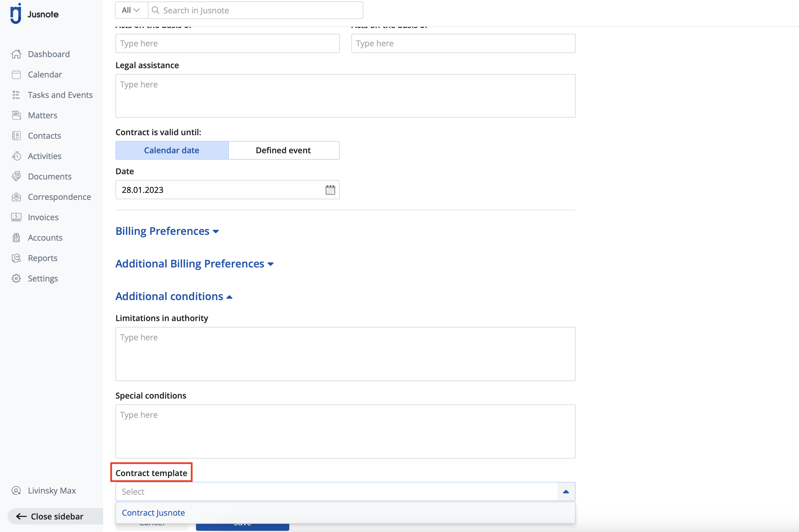Click the left arrow icon on Close sidebar

21,516
